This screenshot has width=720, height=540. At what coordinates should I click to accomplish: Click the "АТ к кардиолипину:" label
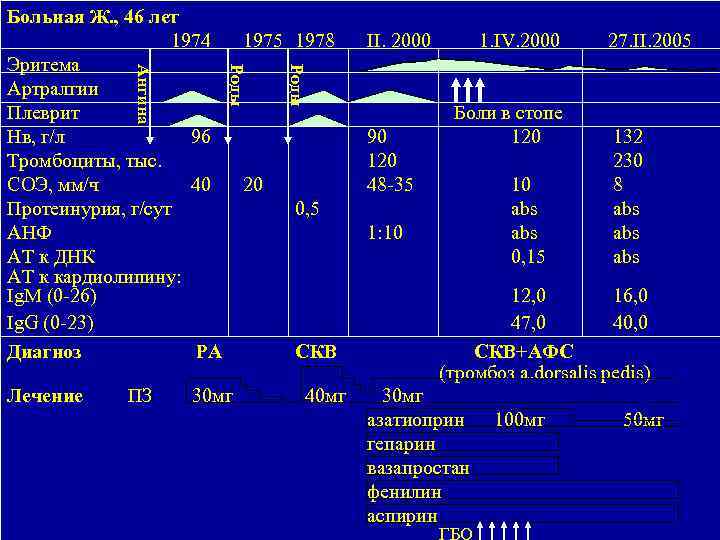point(94,277)
